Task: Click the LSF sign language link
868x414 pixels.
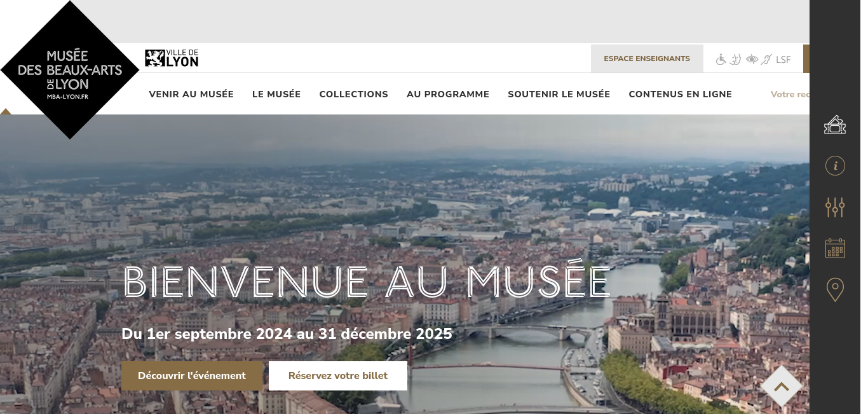Action: [x=783, y=60]
